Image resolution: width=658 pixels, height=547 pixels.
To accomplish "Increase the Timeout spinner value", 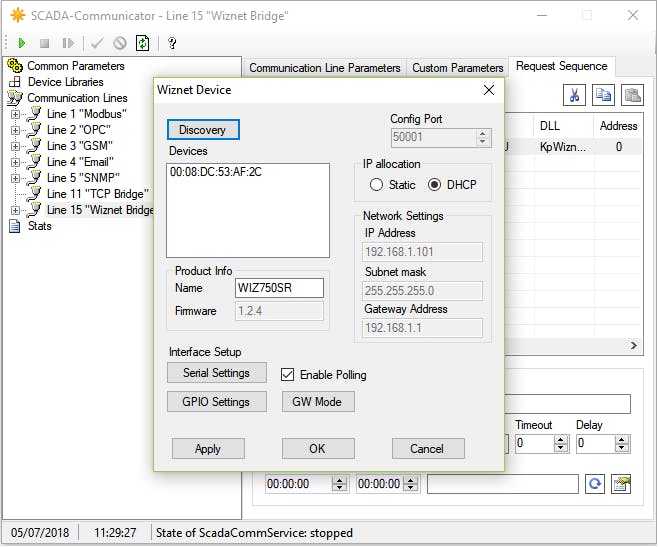I will pyautogui.click(x=561, y=439).
